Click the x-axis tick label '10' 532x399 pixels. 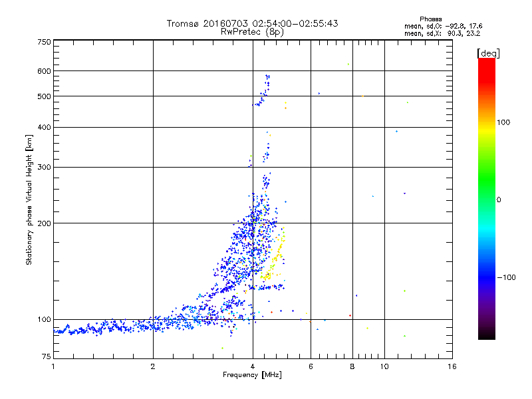point(384,366)
